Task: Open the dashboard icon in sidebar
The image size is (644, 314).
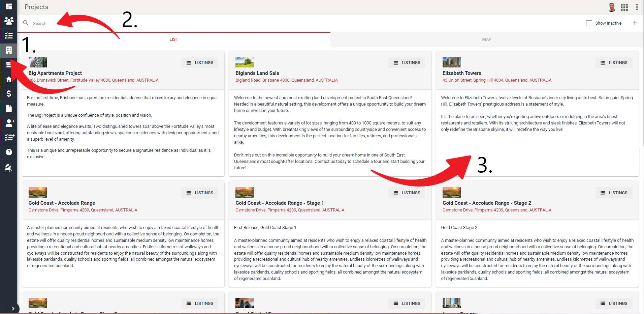Action: [9, 6]
